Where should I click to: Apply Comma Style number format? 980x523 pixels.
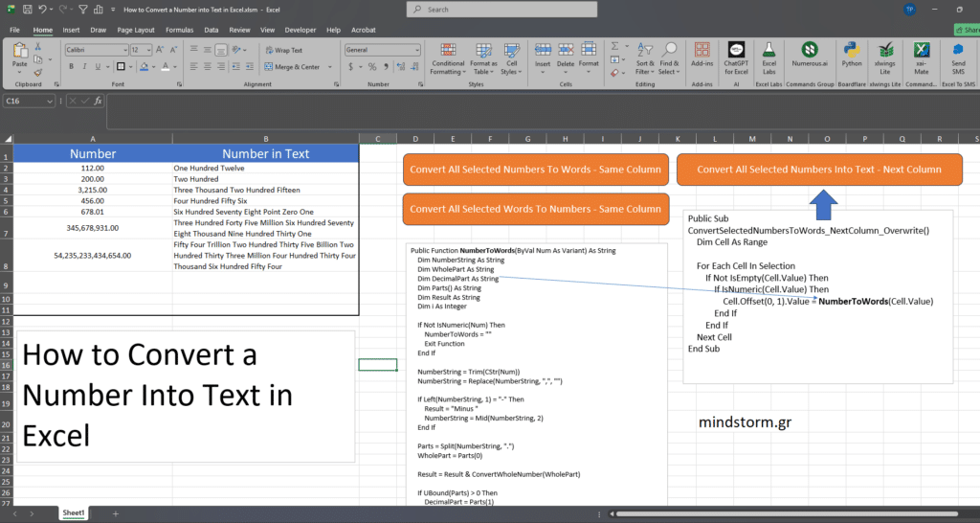(386, 66)
